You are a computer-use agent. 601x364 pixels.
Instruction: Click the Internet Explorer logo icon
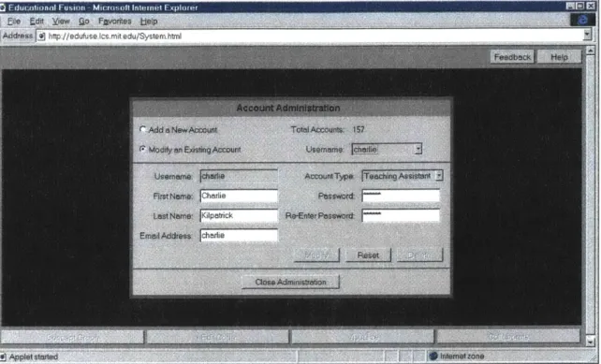pyautogui.click(x=582, y=20)
